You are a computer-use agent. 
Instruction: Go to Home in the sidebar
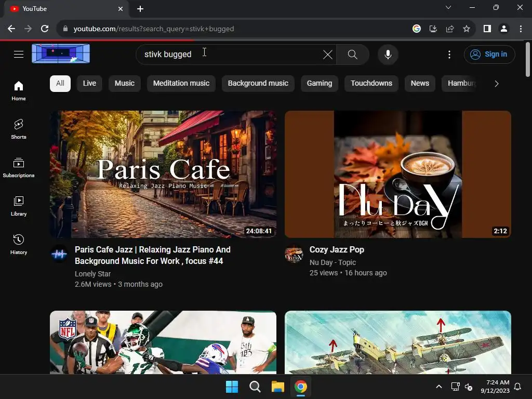point(19,90)
